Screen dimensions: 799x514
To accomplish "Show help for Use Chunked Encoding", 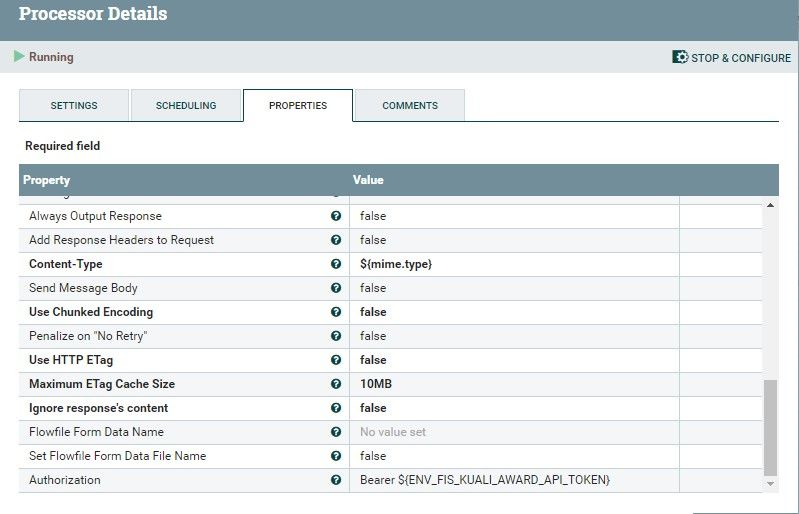I will [x=336, y=312].
